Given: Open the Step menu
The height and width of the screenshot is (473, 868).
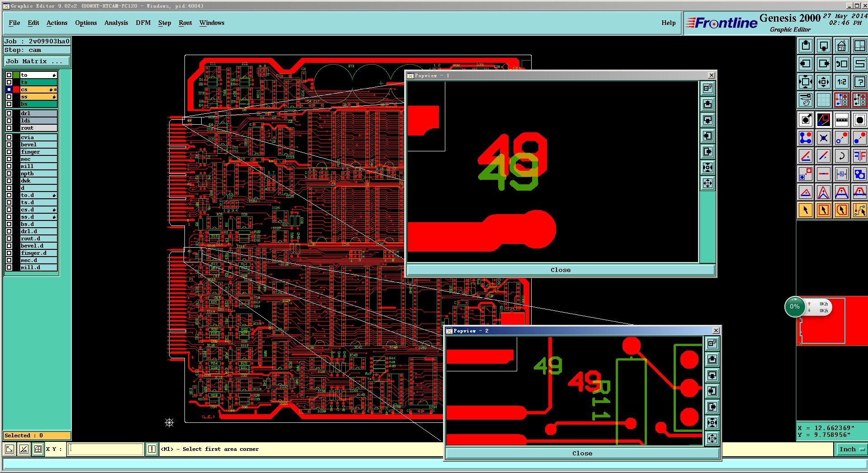Looking at the screenshot, I should click(x=165, y=23).
